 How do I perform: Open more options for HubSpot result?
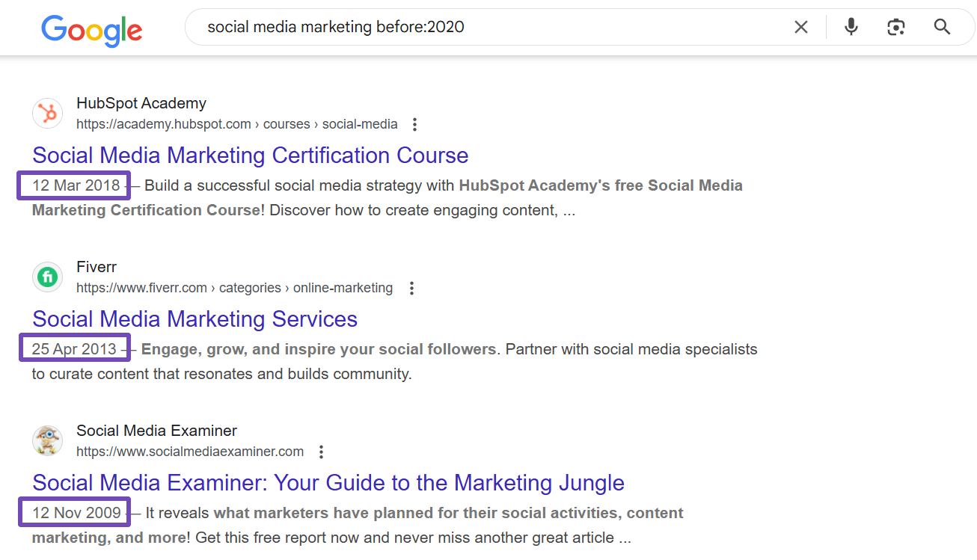[415, 124]
